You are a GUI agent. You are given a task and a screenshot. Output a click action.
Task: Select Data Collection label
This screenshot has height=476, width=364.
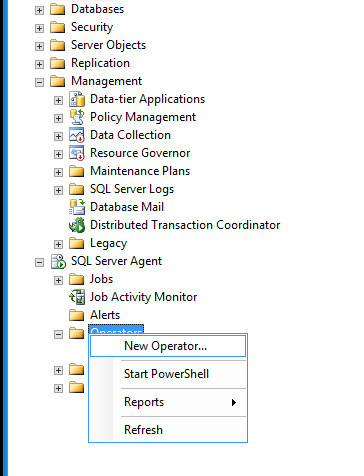[x=130, y=135]
